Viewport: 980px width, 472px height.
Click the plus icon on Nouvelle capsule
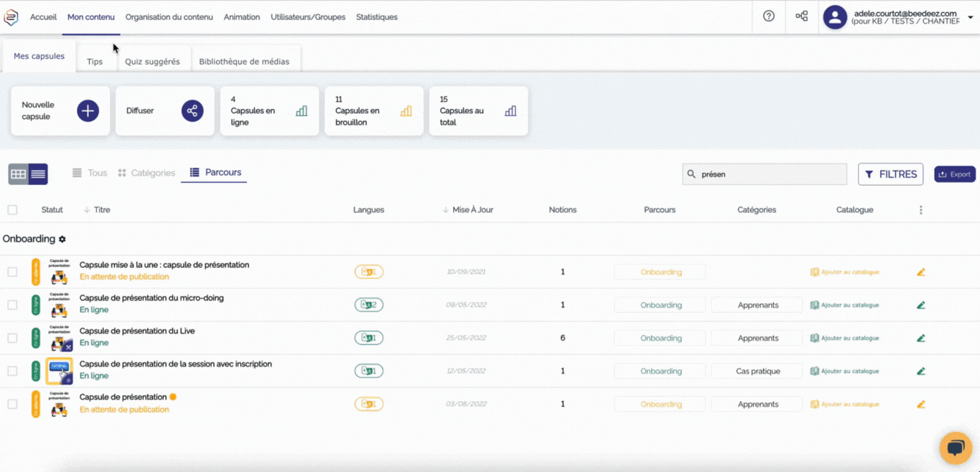(88, 111)
